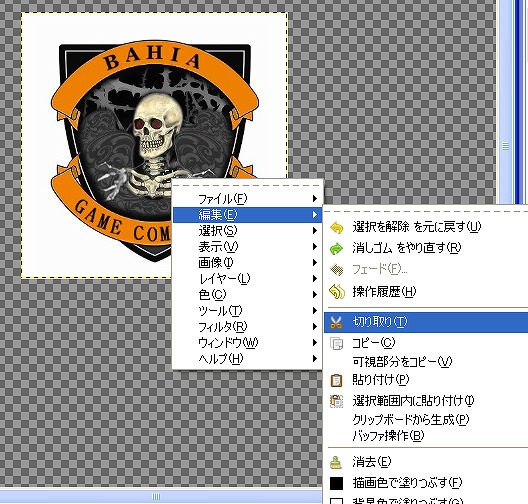The height and width of the screenshot is (504, 528).
Task: Choose 可視部分をコピー(V)
Action: (426, 362)
